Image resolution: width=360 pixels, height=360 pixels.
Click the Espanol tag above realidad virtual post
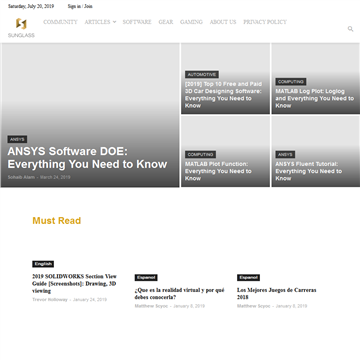click(146, 277)
